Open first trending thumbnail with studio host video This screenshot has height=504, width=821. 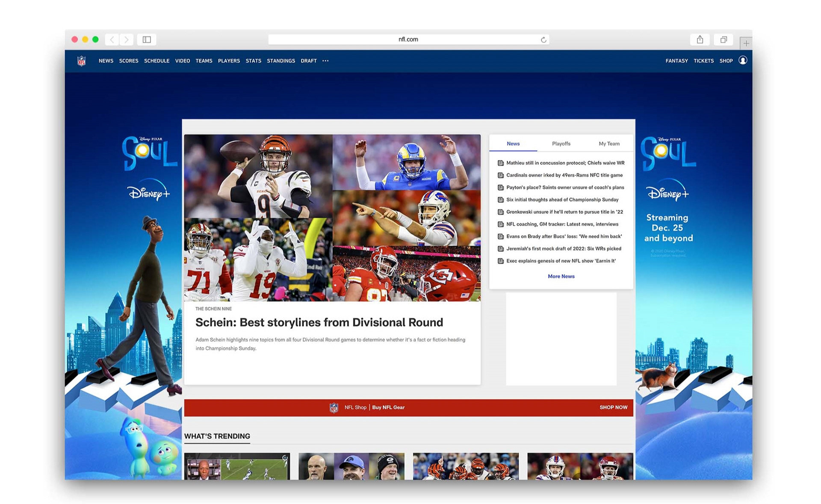coord(237,466)
